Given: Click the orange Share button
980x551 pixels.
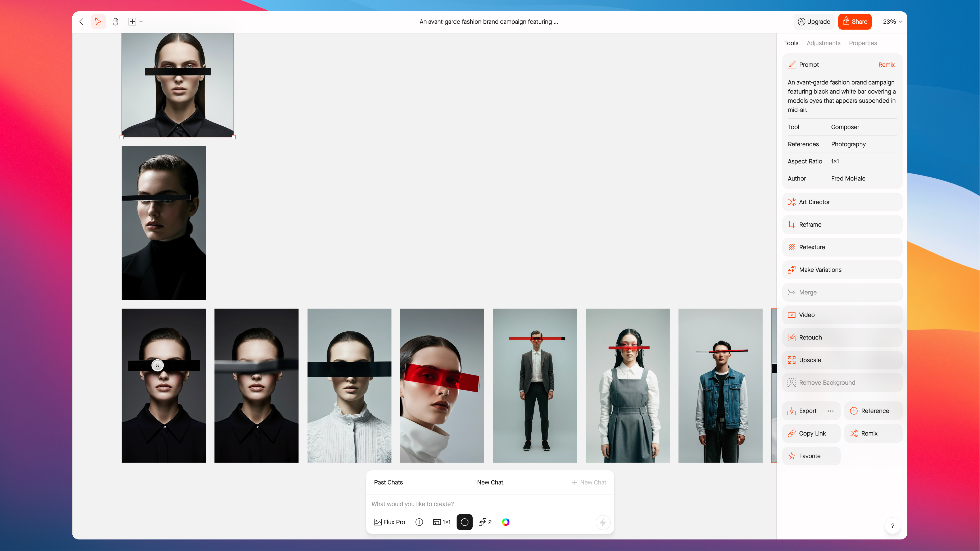Looking at the screenshot, I should tap(855, 22).
